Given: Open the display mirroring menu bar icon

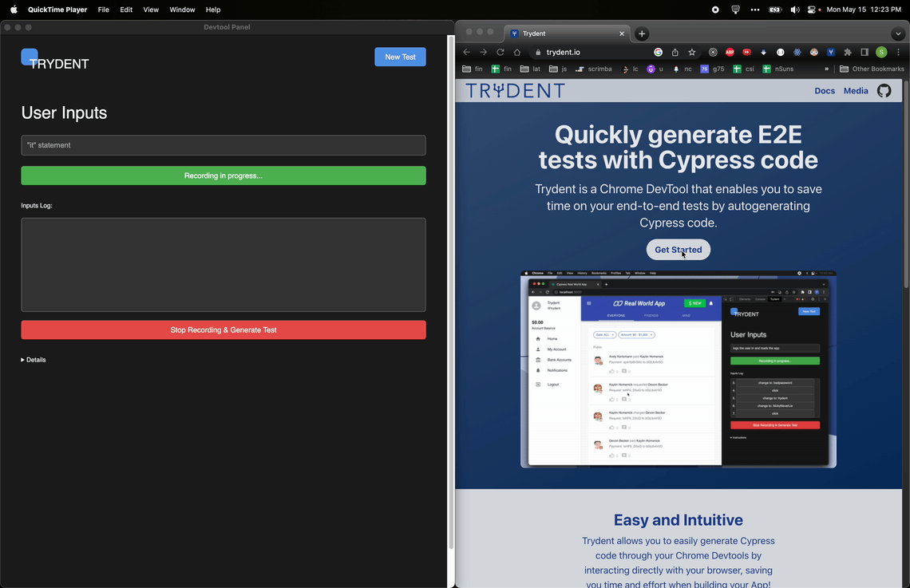Looking at the screenshot, I should pyautogui.click(x=735, y=10).
